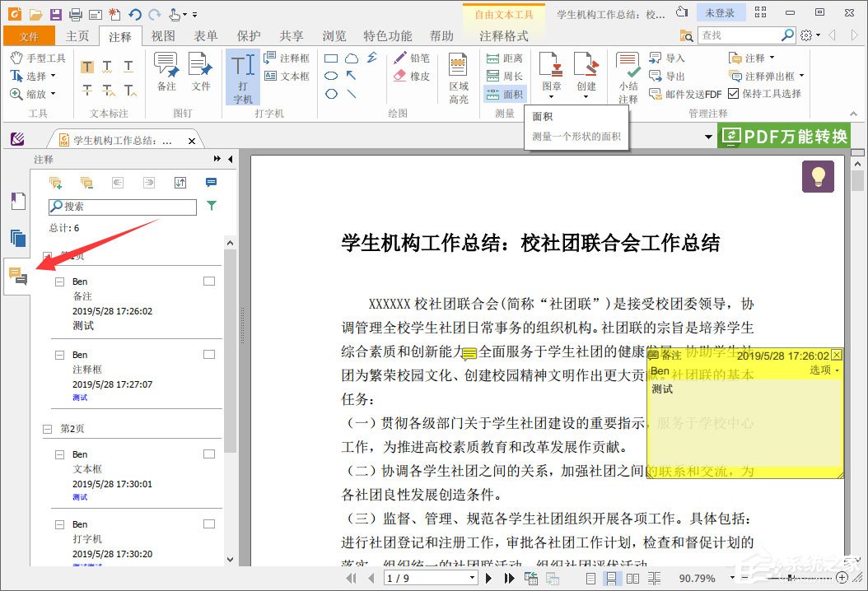The image size is (868, 591).
Task: Open the 选项 dropdown in the sticky note
Action: (x=821, y=372)
